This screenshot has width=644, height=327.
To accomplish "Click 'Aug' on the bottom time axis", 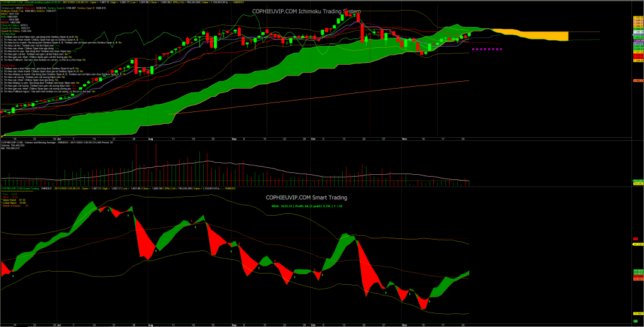I will (x=150, y=324).
